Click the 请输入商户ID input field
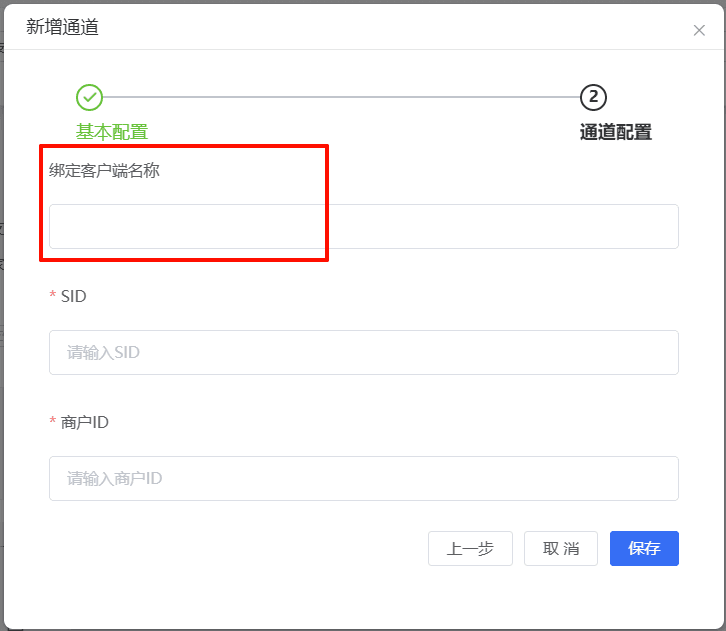This screenshot has width=726, height=631. tap(364, 478)
